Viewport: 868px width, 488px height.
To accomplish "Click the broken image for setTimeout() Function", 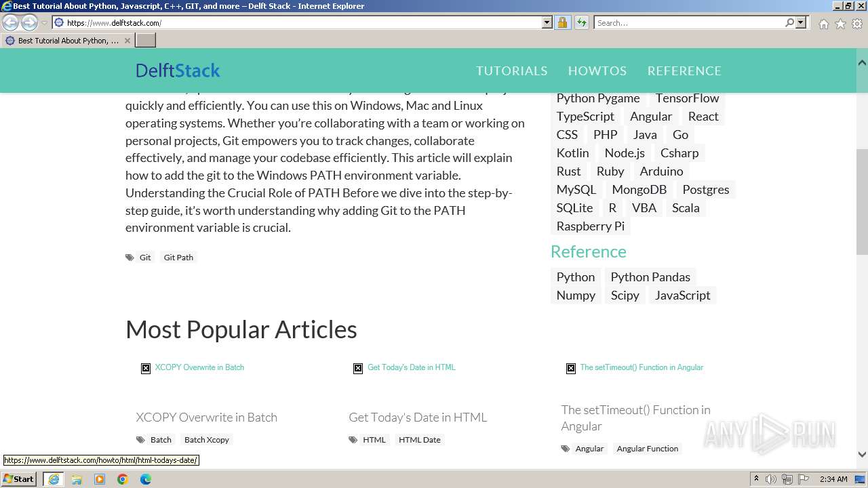I will coord(571,368).
